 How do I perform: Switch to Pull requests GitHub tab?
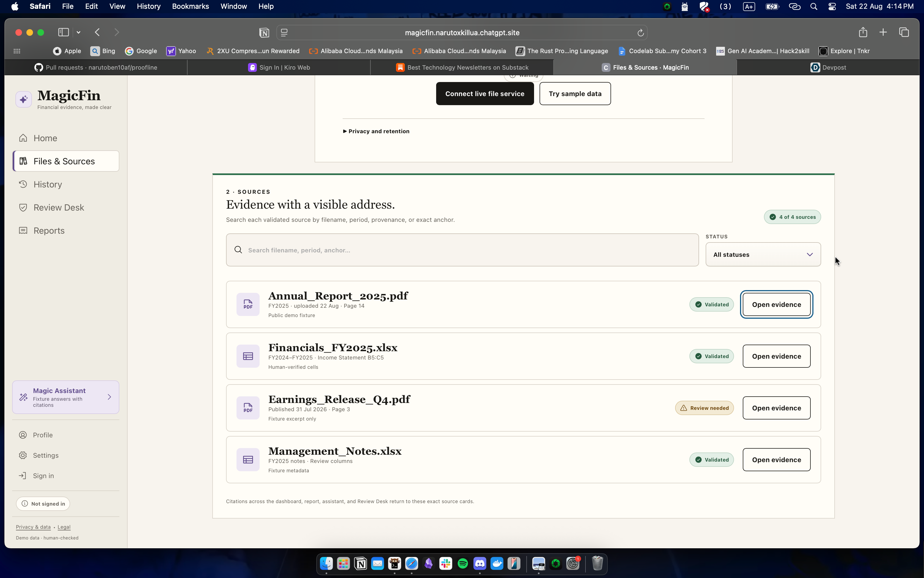[96, 67]
